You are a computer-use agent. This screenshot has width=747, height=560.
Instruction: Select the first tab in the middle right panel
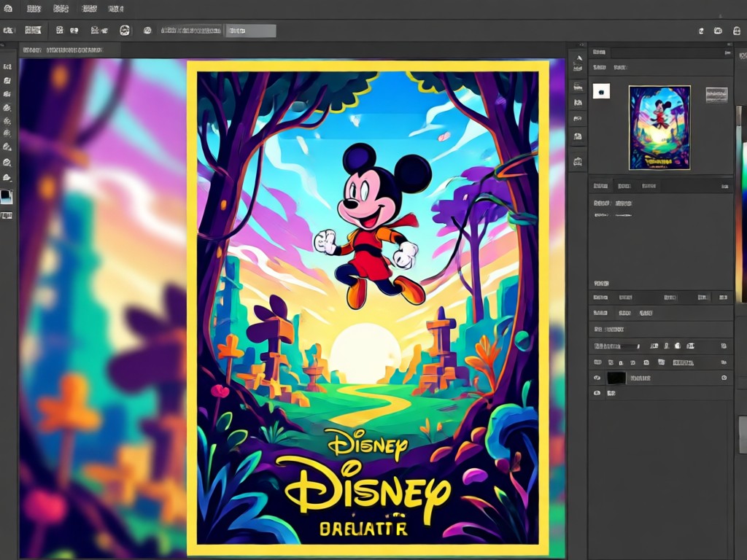click(600, 186)
